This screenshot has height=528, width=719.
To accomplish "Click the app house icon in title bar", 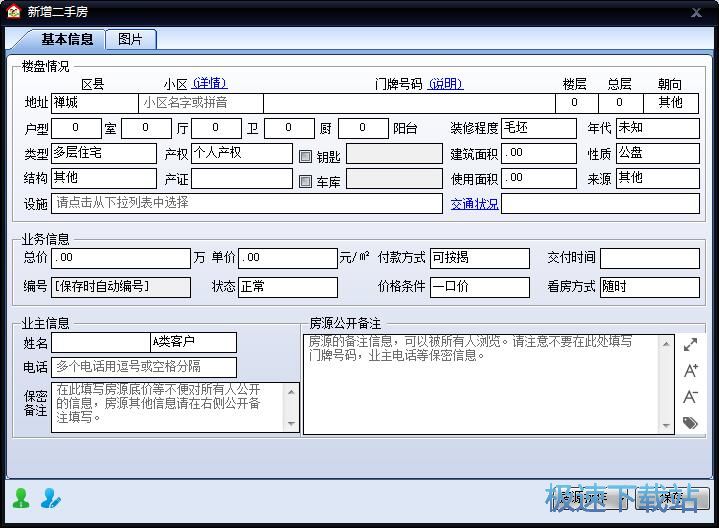I will click(13, 11).
